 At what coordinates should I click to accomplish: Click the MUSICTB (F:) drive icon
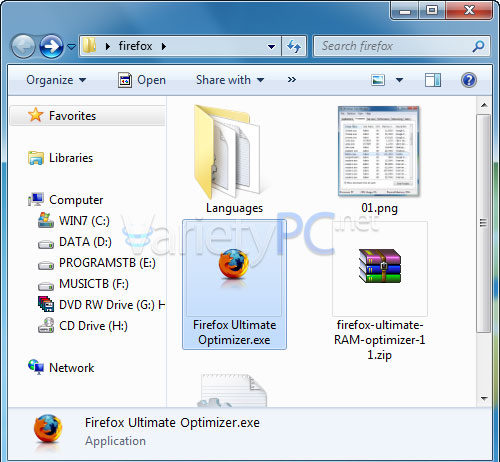tap(46, 286)
